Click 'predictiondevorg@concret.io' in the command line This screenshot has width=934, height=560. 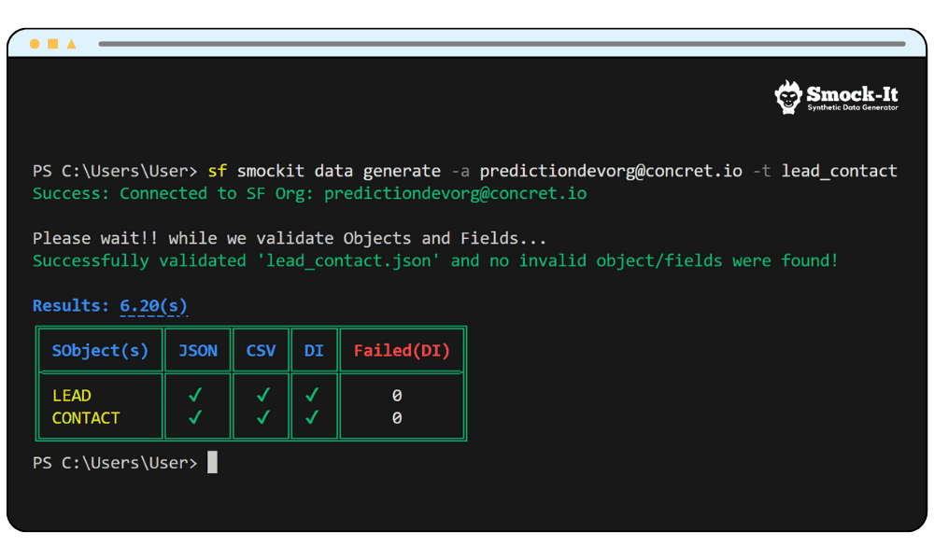click(611, 172)
